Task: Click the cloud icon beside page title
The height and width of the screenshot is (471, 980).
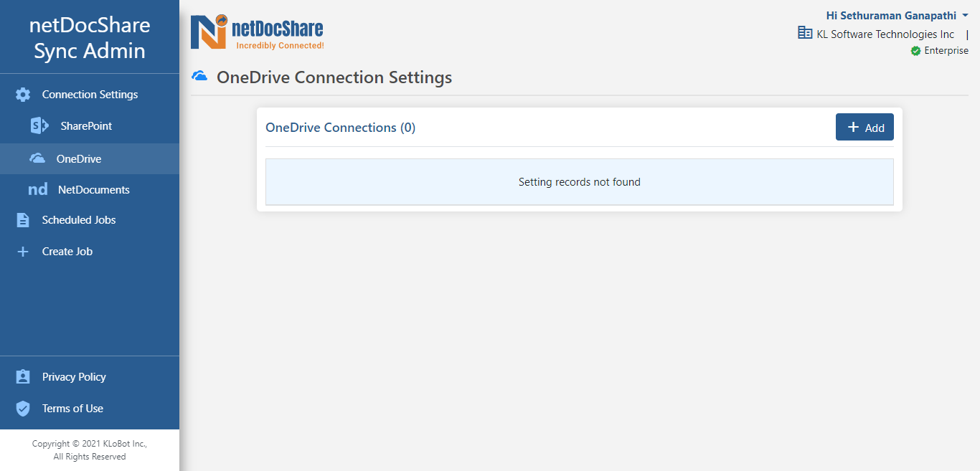Action: click(x=199, y=76)
